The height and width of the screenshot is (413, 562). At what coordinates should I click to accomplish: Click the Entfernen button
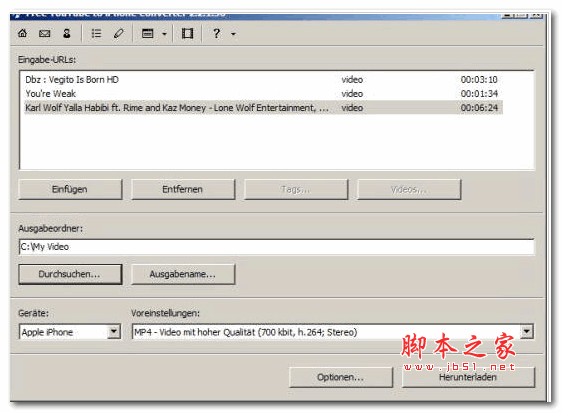(183, 189)
